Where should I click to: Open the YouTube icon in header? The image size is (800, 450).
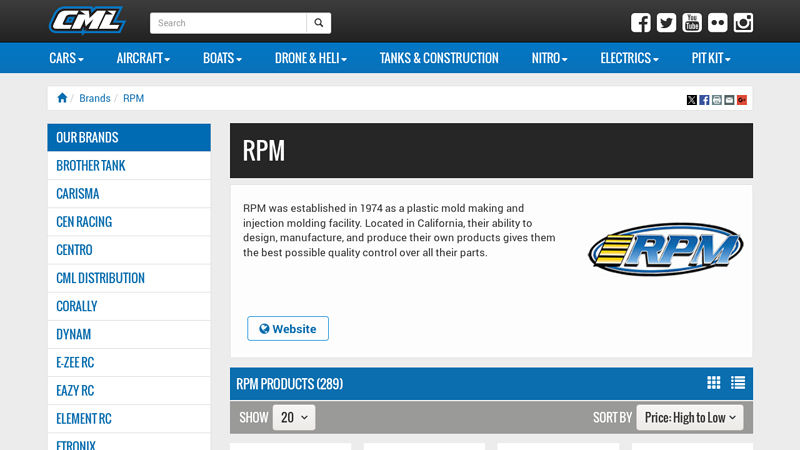tap(692, 23)
